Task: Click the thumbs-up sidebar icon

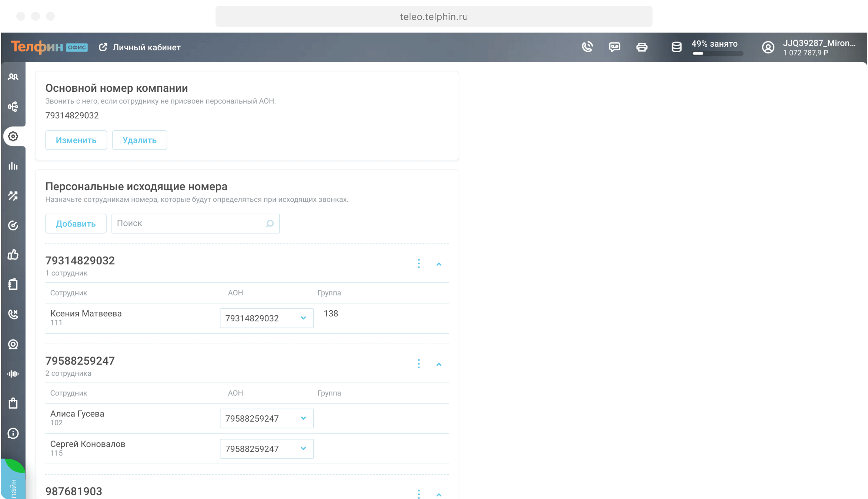Action: pos(13,255)
